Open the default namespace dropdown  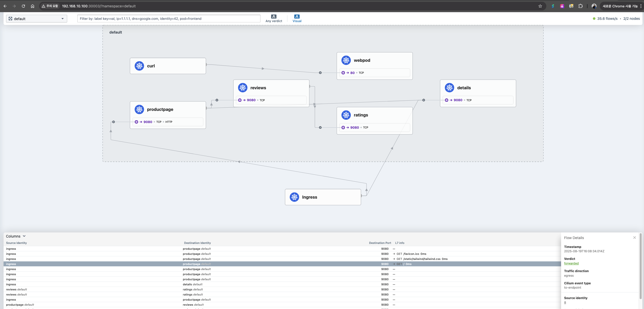pos(36,19)
